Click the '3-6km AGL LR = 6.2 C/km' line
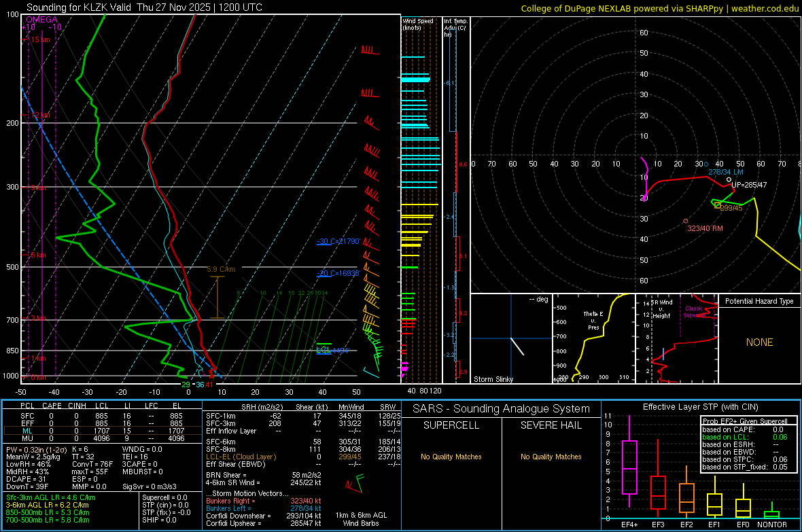Image resolution: width=802 pixels, height=532 pixels. pyautogui.click(x=48, y=505)
